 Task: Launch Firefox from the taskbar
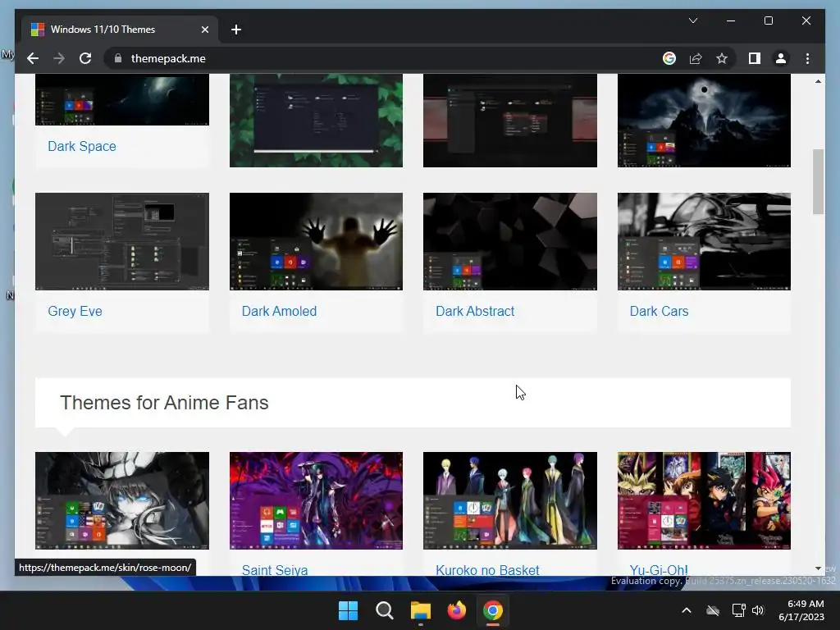(x=456, y=610)
